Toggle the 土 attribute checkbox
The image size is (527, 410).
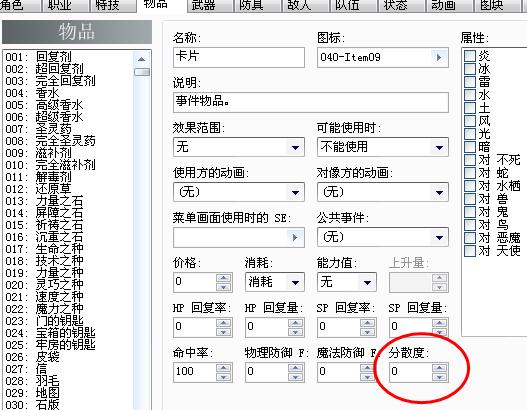[x=470, y=108]
